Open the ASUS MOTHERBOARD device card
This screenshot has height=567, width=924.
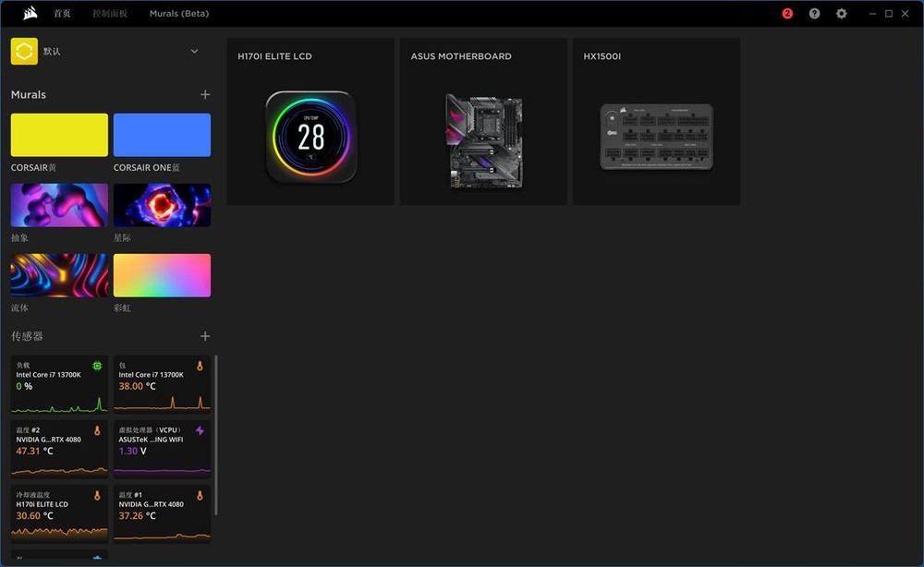[484, 122]
